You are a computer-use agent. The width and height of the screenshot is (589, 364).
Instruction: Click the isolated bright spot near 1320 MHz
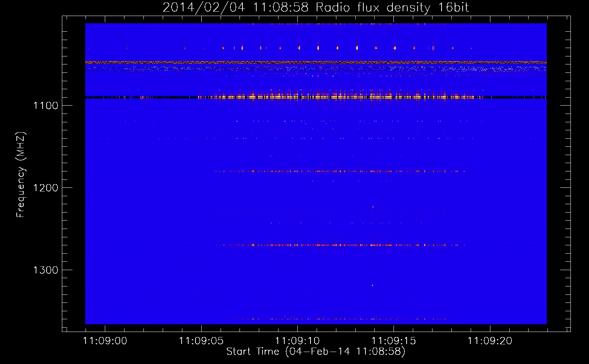point(372,285)
